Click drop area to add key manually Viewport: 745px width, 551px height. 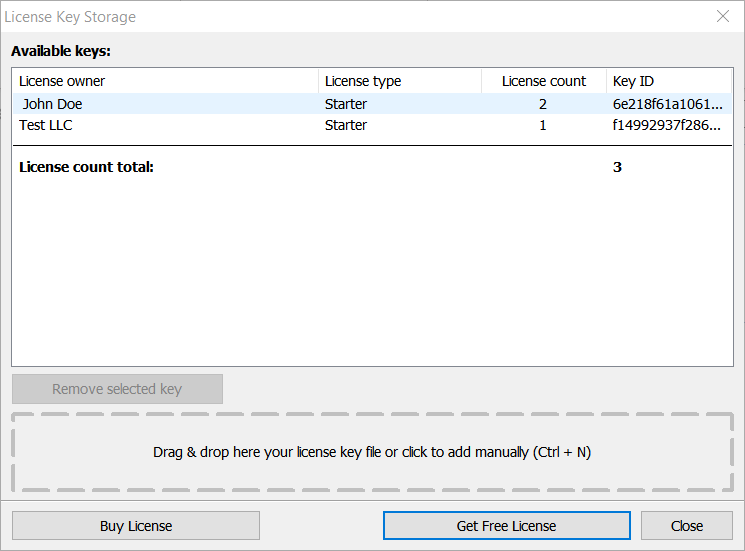pyautogui.click(x=372, y=452)
